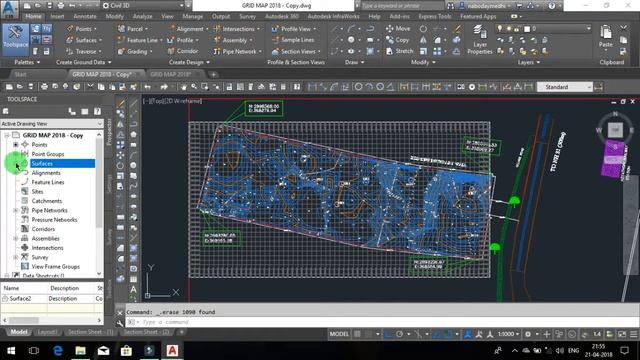Expand the Create Design panel
Image resolution: width=640 pixels, height=360 pixels.
click(189, 62)
